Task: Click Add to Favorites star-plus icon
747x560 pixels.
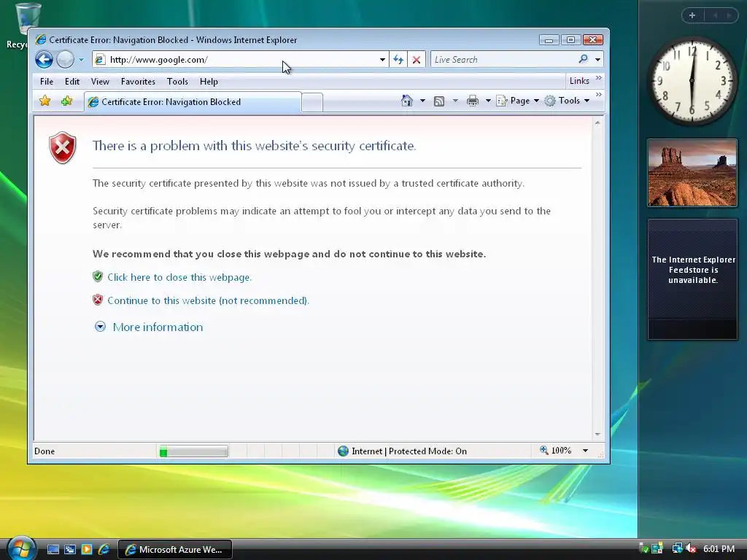Action: pyautogui.click(x=66, y=101)
